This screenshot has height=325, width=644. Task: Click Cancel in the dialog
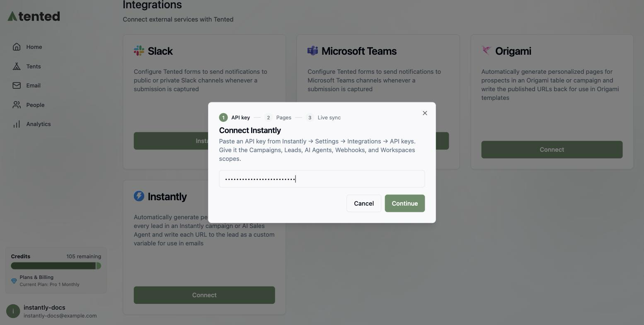pyautogui.click(x=364, y=203)
